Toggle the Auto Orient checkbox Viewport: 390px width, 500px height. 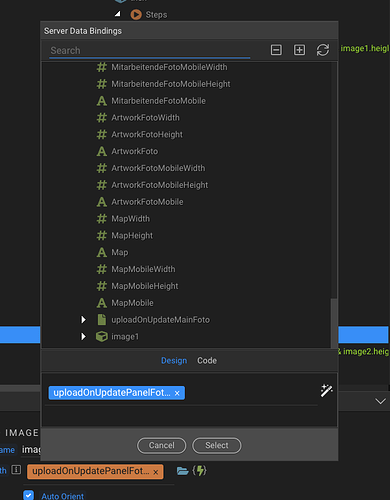pyautogui.click(x=29, y=495)
